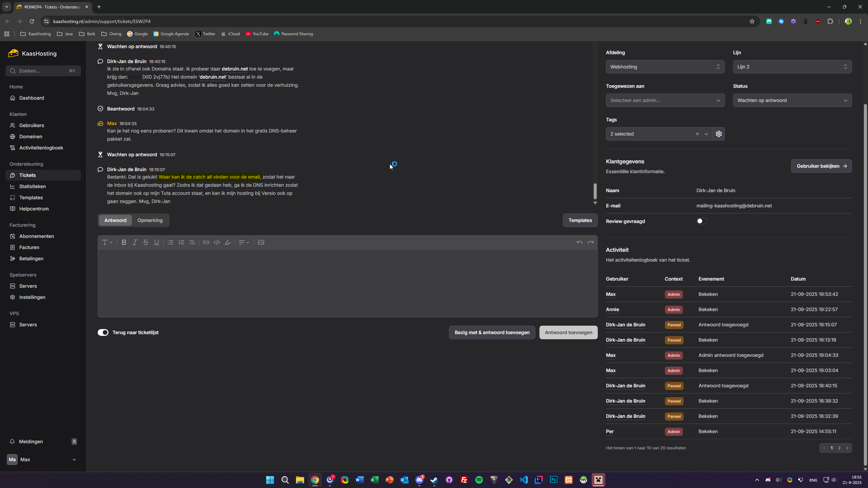Open Gebruiker bekijken link
This screenshot has width=868, height=488.
click(x=821, y=166)
